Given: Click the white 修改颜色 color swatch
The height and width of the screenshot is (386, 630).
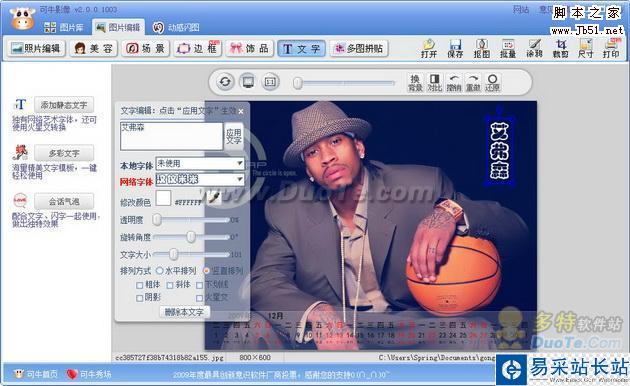Looking at the screenshot, I should [x=163, y=198].
